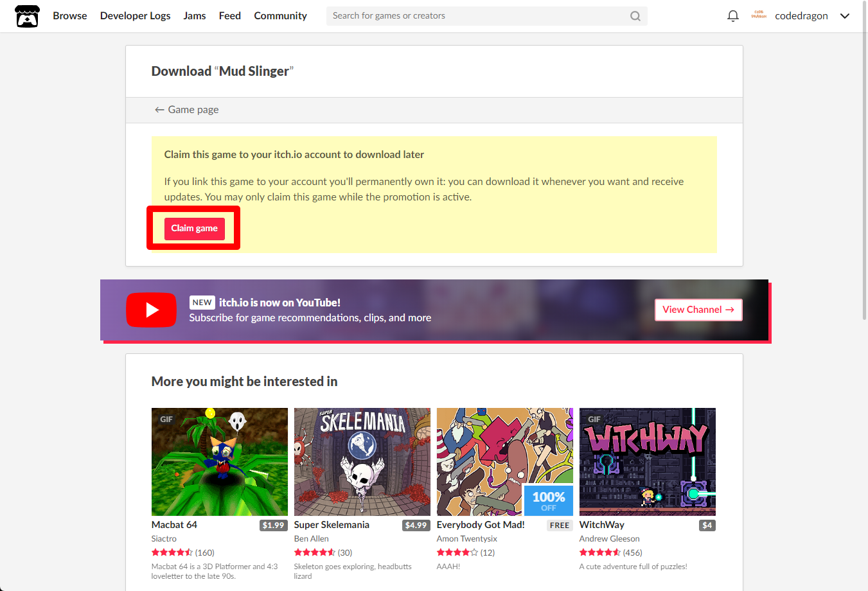This screenshot has height=591, width=868.
Task: Click the Everybody Got Mad! title
Action: coord(481,525)
